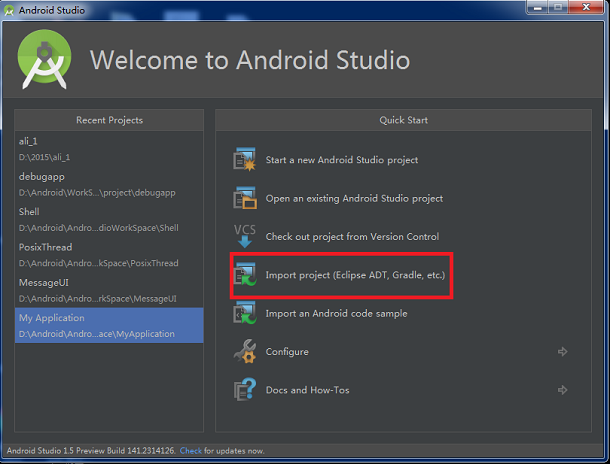The height and width of the screenshot is (464, 610).
Task: Click the large Android Studio welcome logo
Action: click(x=44, y=59)
